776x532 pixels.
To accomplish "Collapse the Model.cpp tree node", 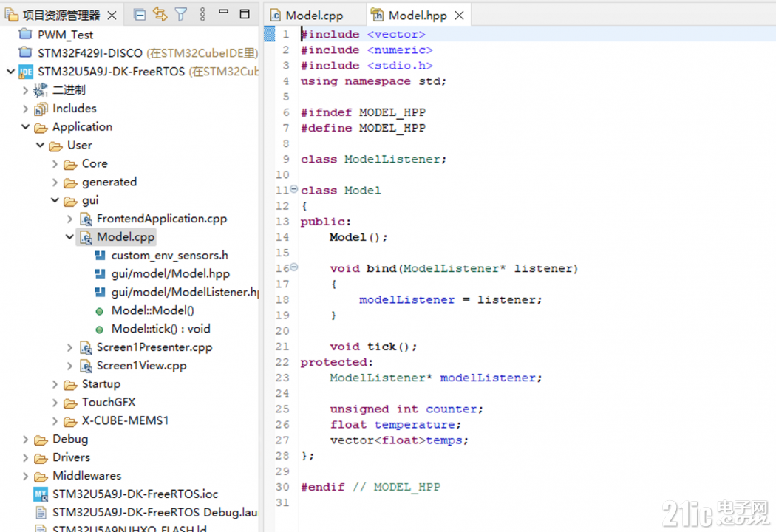I will coord(69,236).
